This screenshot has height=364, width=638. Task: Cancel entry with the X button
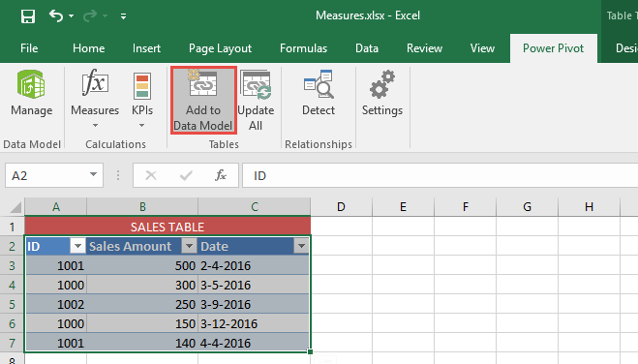click(x=151, y=175)
